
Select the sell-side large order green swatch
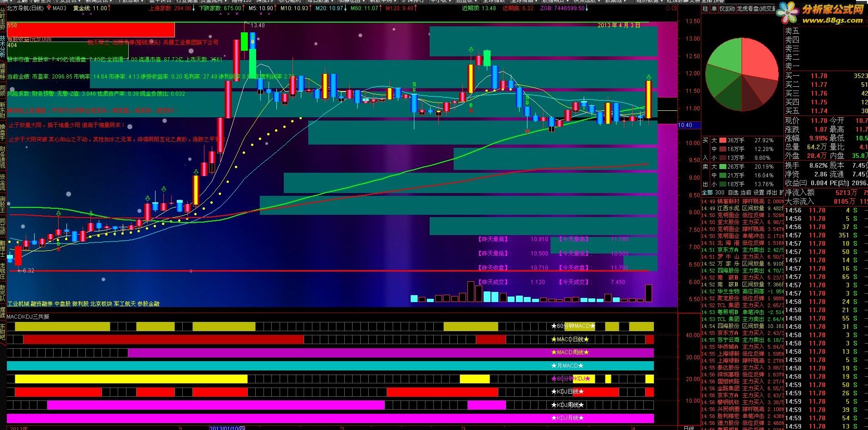pos(723,167)
